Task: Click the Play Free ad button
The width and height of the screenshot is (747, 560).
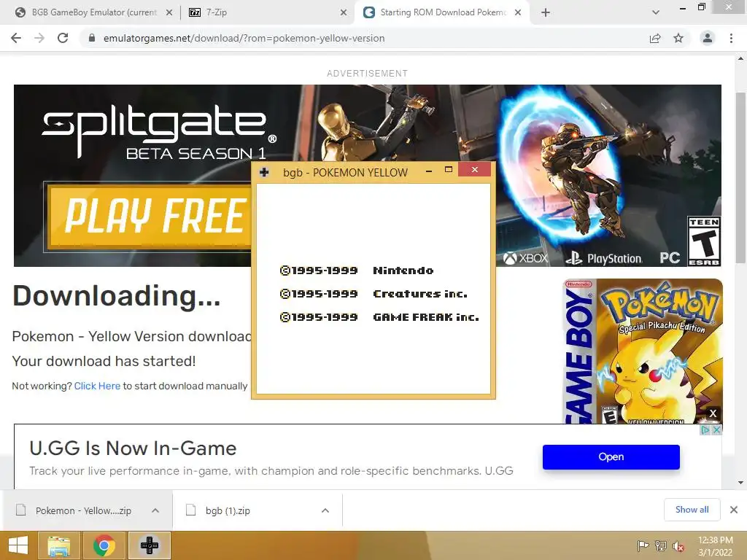Action: (x=149, y=217)
